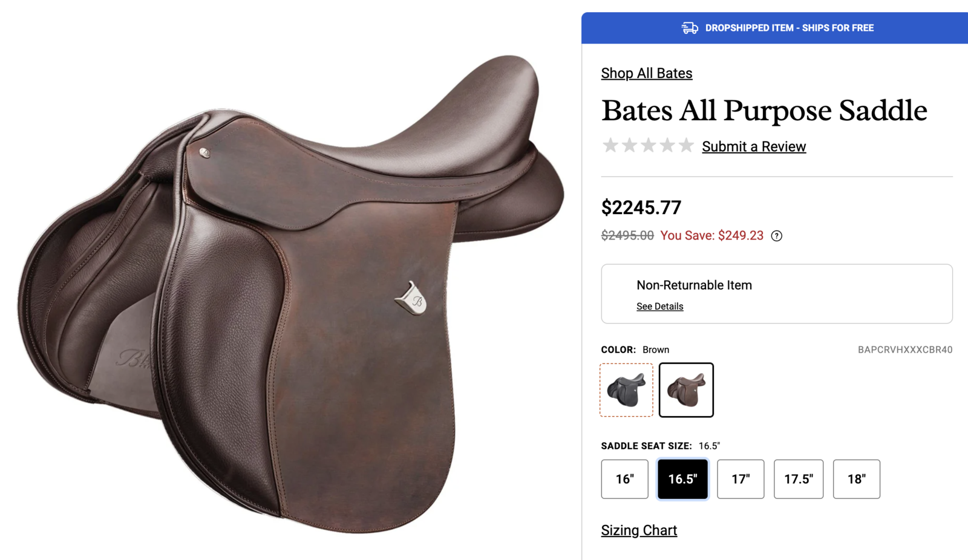Open the Shop All Bates link
This screenshot has height=560, width=968.
647,73
